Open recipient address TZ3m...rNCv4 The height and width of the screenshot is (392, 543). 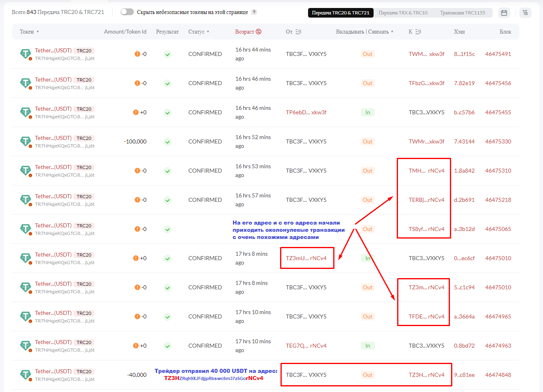tap(426, 287)
